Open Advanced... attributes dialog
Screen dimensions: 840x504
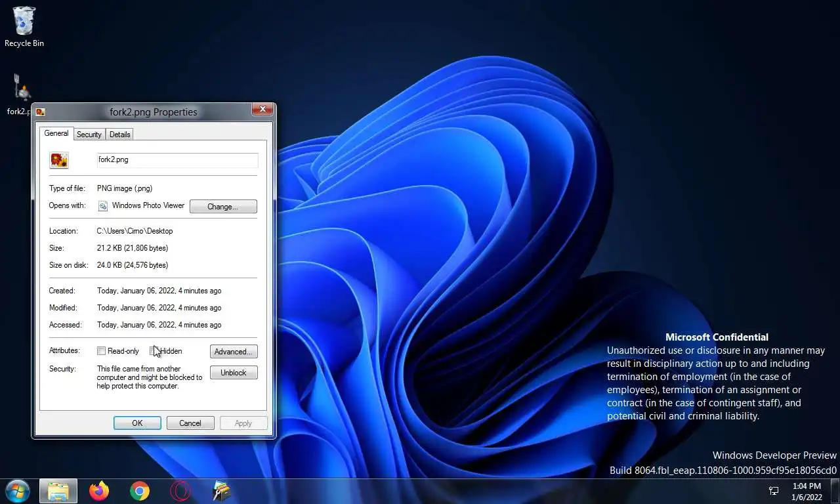234,352
